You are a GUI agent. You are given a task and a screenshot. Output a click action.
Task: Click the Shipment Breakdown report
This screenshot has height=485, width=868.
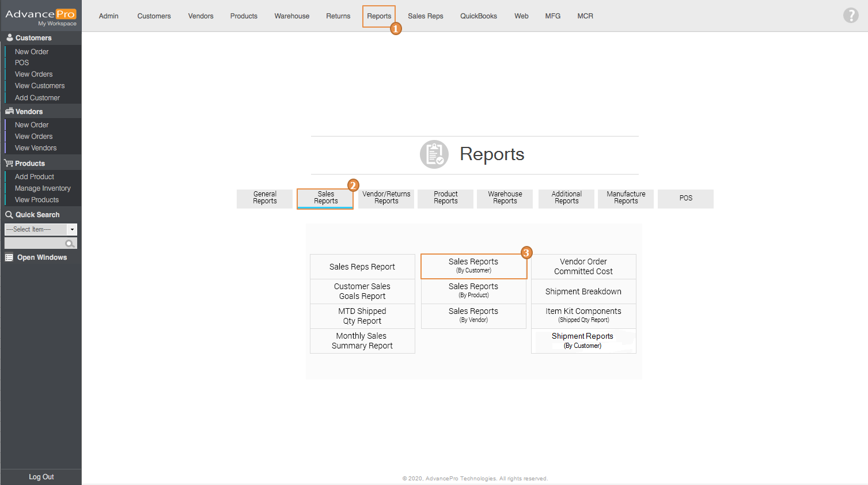tap(583, 291)
